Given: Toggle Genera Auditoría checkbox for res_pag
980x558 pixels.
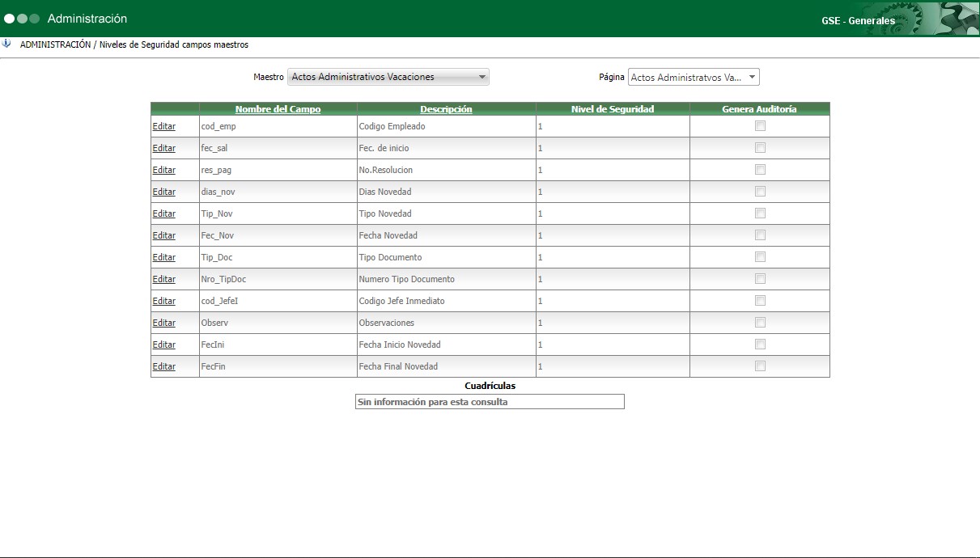Looking at the screenshot, I should pyautogui.click(x=760, y=169).
